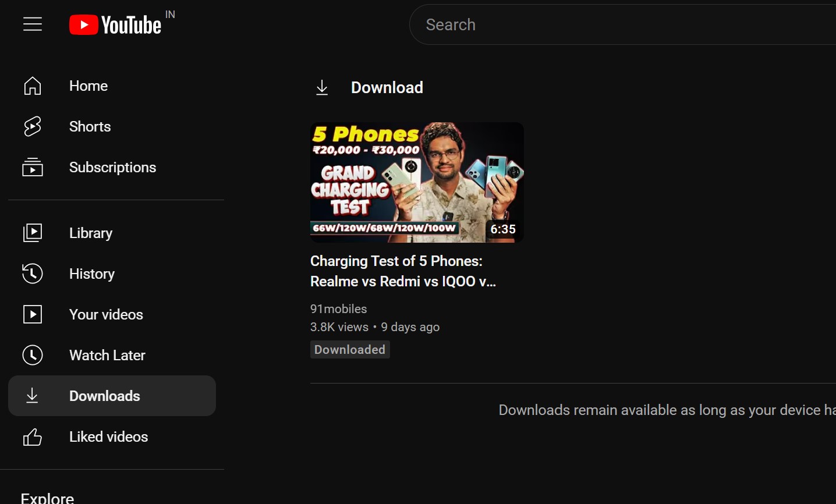Click inside the Search field
This screenshot has width=836, height=504.
[x=582, y=24]
